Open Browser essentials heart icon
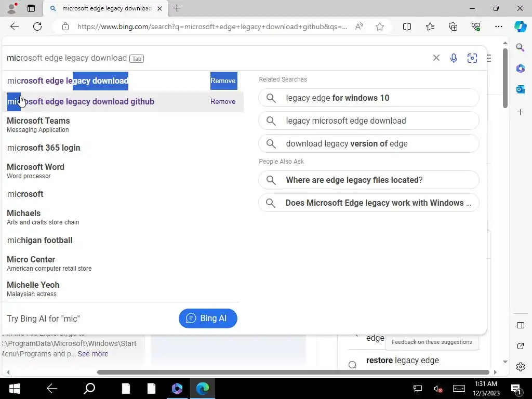The width and height of the screenshot is (532, 399). click(476, 26)
